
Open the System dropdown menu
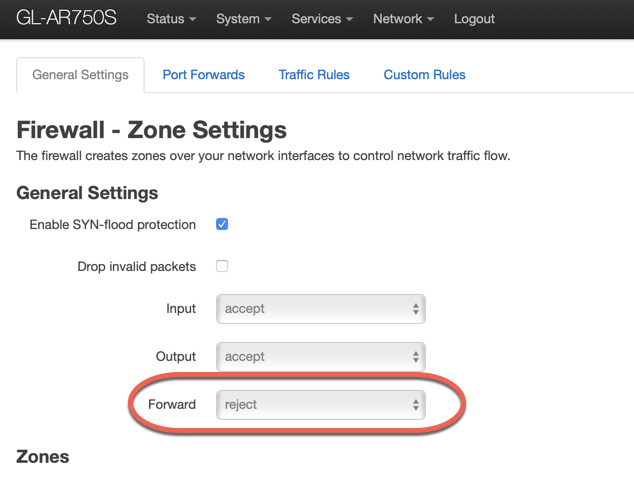pos(243,19)
